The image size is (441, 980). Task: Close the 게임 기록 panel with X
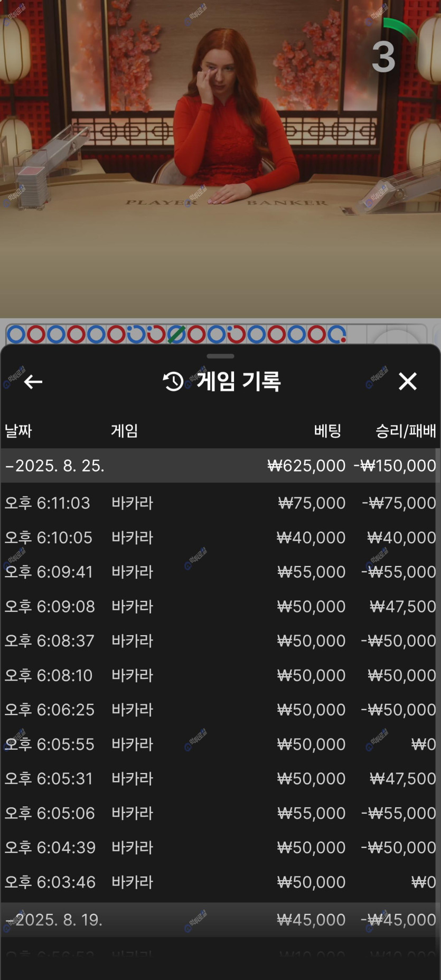[407, 381]
